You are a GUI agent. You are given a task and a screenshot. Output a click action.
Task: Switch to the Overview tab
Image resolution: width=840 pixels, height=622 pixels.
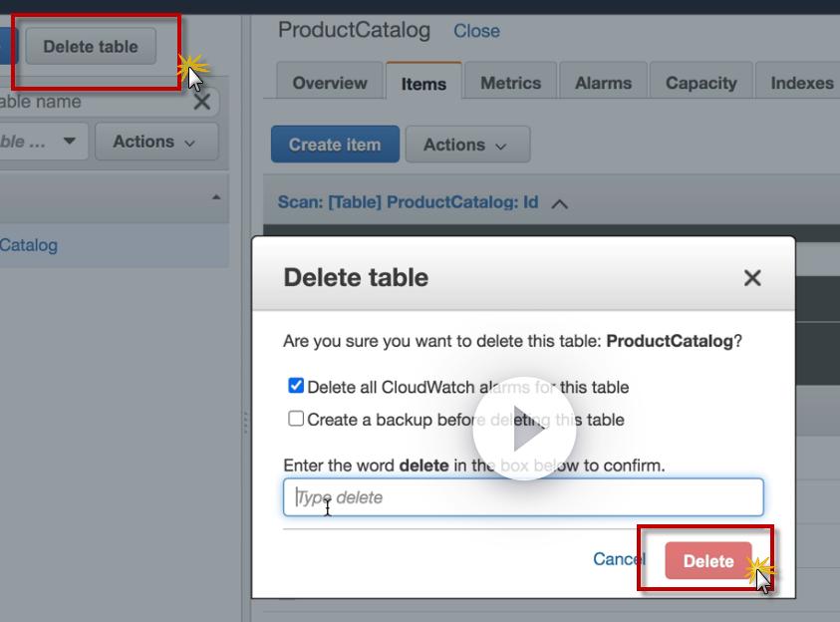(x=329, y=83)
